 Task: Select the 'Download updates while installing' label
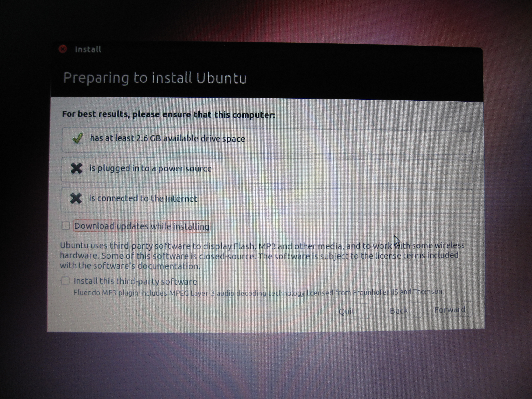[x=142, y=226]
